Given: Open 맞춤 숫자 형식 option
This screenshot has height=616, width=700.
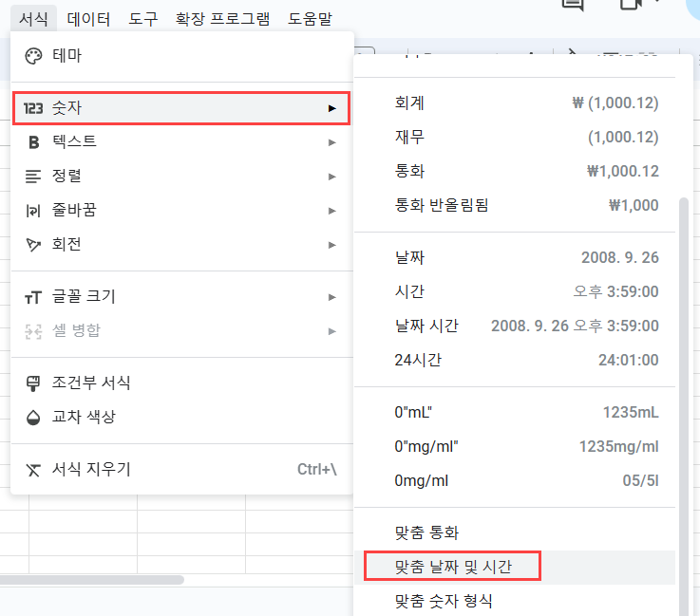Looking at the screenshot, I should tap(515, 601).
